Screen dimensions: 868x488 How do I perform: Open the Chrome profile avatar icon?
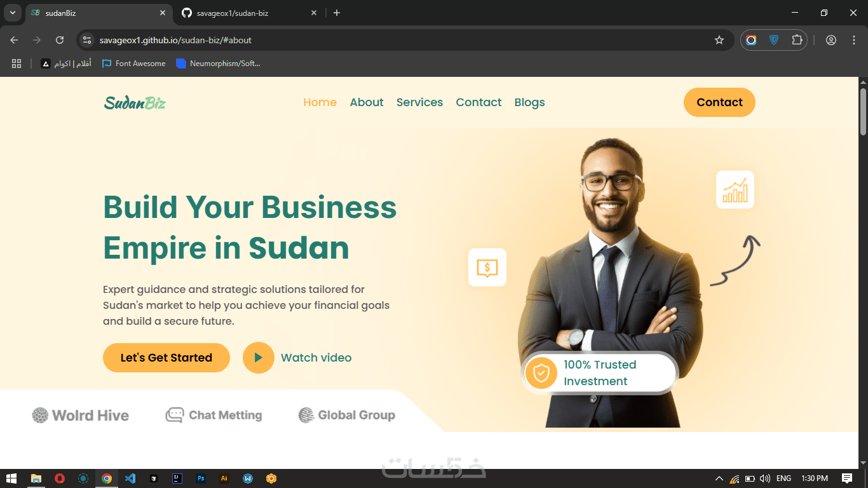[831, 40]
